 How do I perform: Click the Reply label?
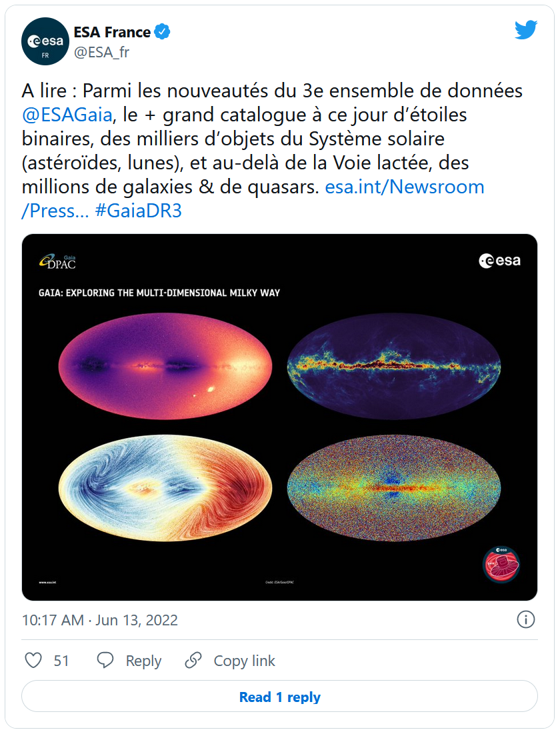(x=143, y=661)
